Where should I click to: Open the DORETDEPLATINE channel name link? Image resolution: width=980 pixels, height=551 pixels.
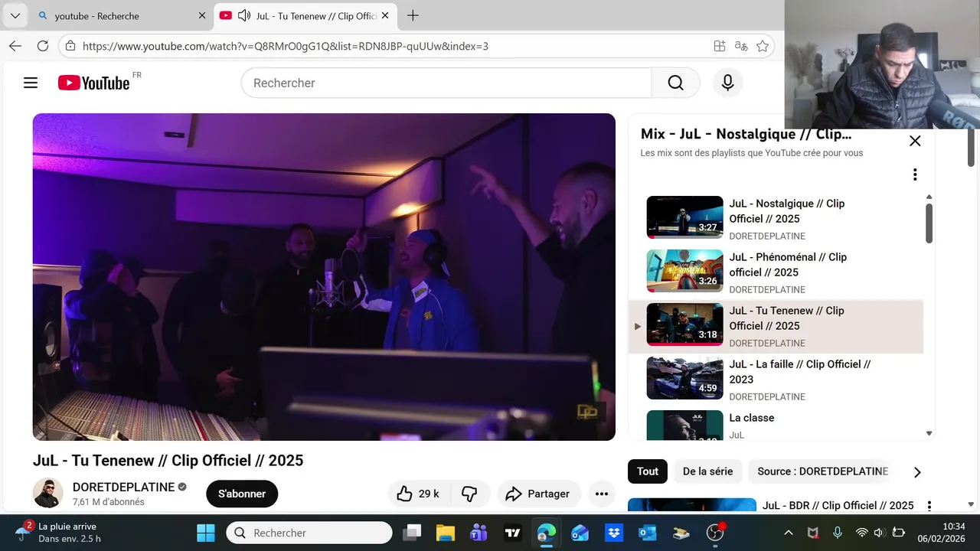[123, 487]
